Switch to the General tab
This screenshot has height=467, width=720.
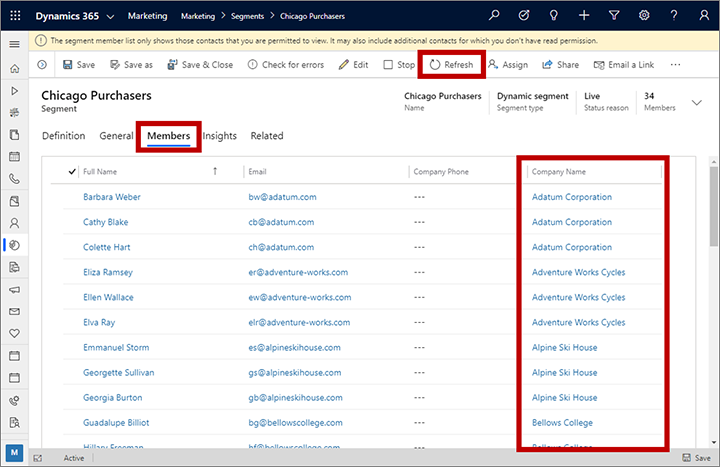(x=116, y=136)
